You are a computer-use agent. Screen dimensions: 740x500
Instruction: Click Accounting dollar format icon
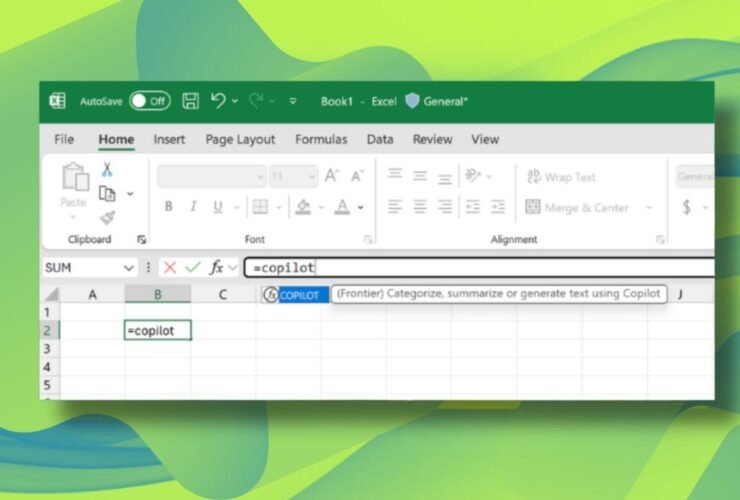[x=687, y=207]
